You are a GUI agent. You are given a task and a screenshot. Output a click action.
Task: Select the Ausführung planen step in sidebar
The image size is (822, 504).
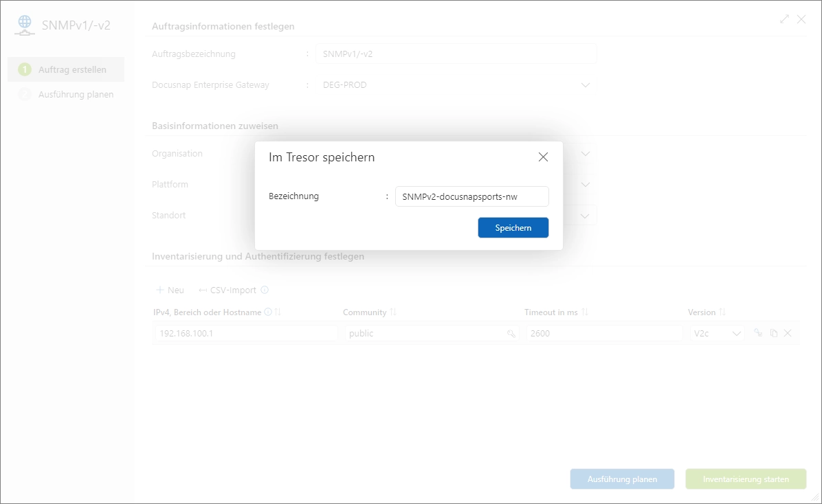point(76,94)
